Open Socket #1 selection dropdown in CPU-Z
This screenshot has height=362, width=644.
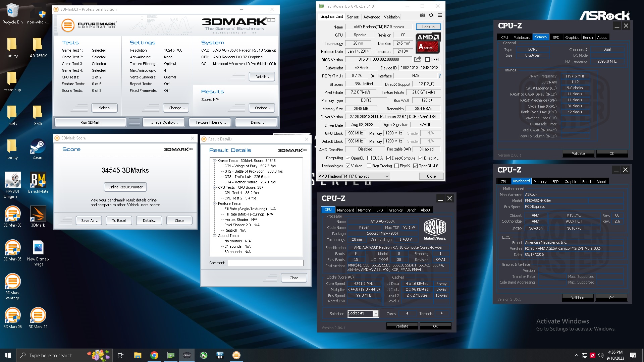click(x=363, y=313)
